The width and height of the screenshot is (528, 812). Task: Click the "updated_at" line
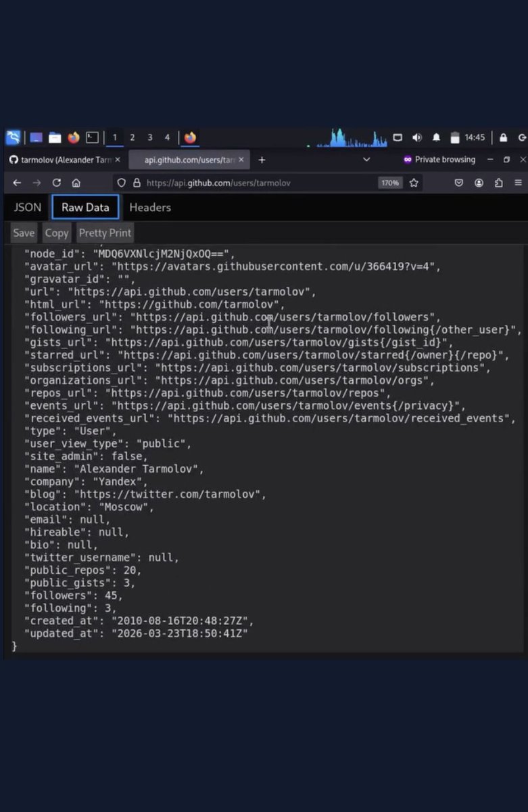point(136,633)
